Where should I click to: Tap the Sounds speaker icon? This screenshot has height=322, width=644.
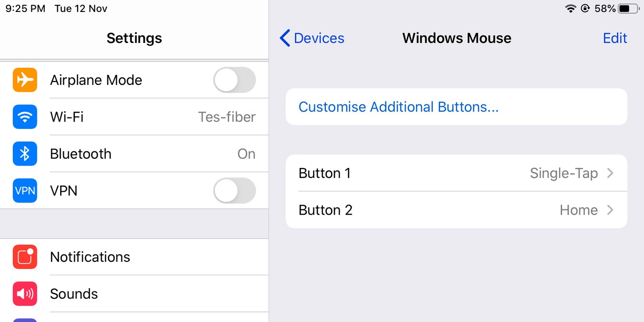click(x=25, y=293)
